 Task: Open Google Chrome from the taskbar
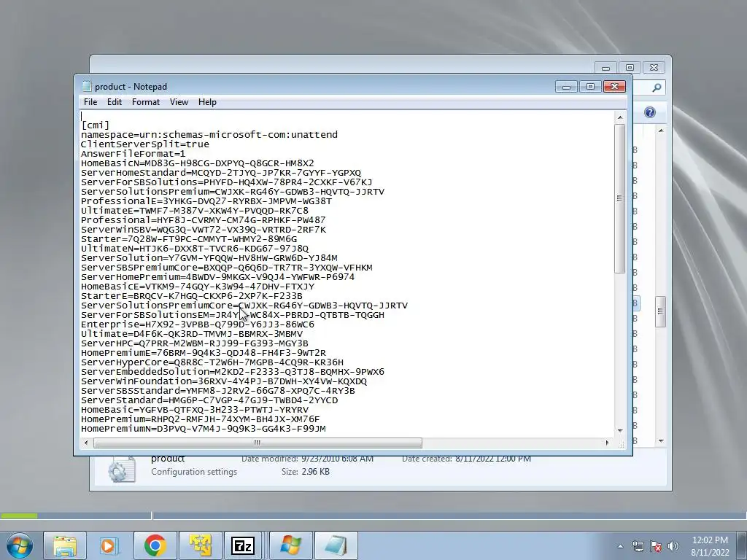click(x=155, y=545)
